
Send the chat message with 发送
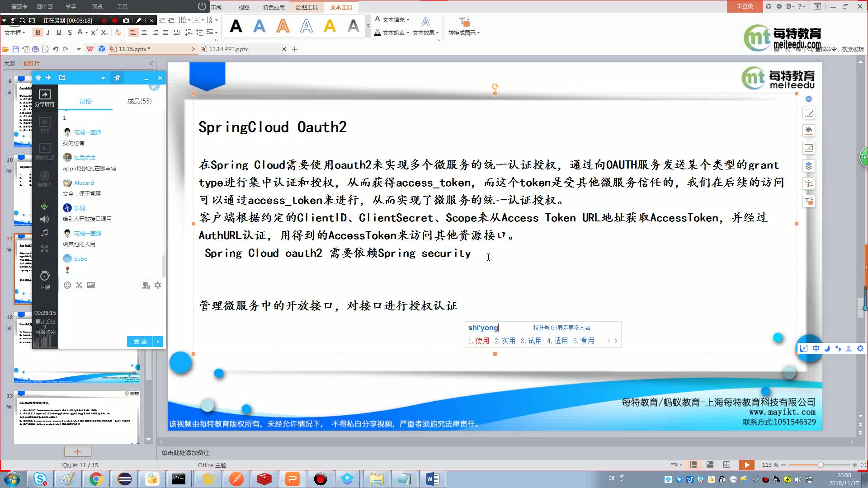(x=140, y=342)
